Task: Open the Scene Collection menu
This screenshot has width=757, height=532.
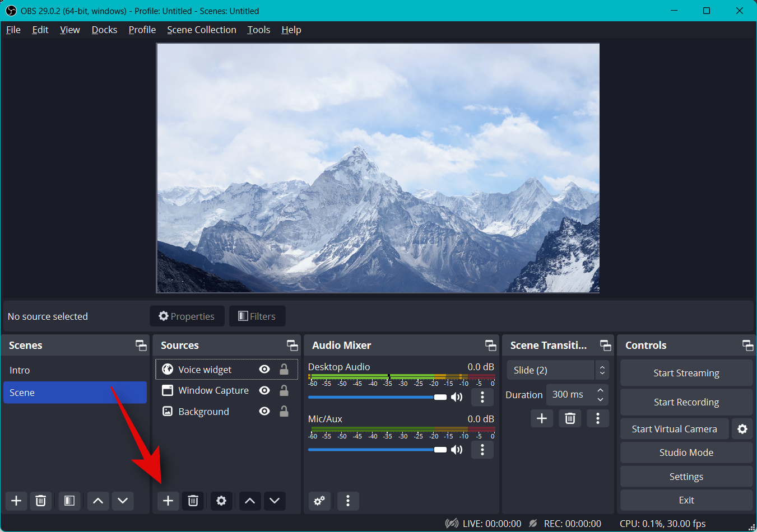Action: click(x=201, y=30)
